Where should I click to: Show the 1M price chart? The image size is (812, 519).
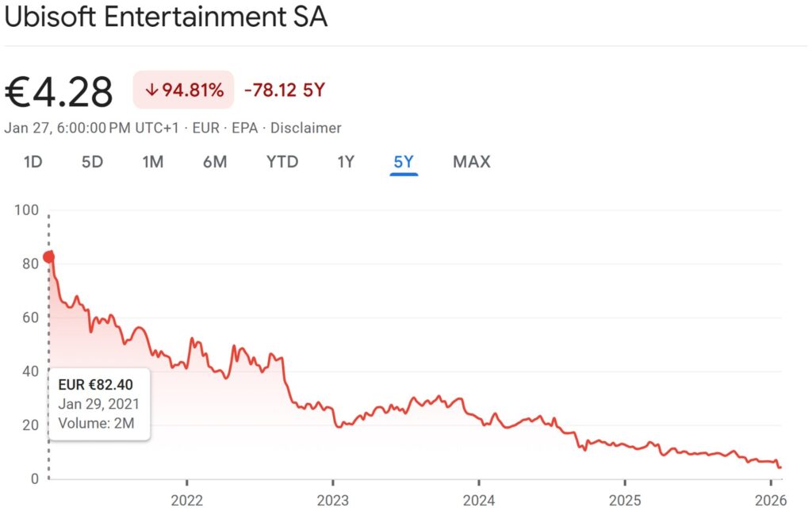153,162
